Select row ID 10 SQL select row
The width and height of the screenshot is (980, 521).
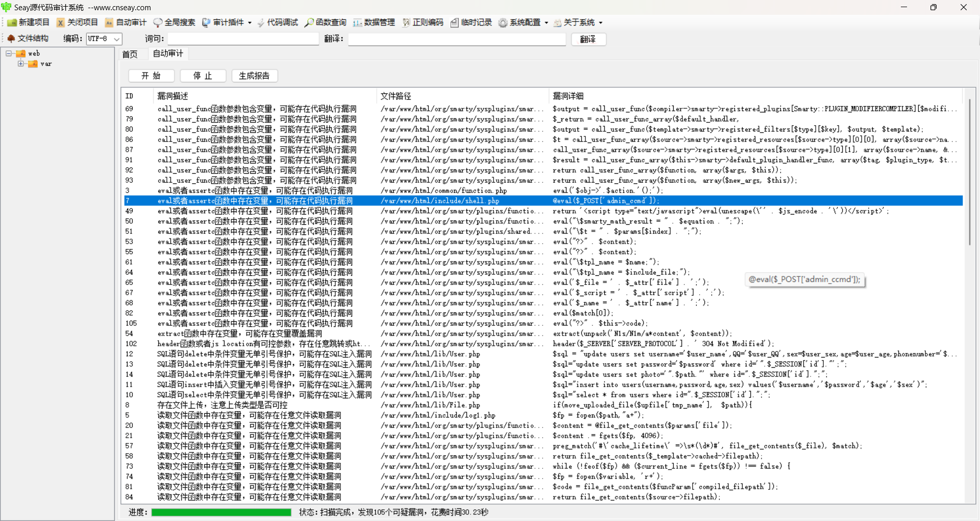543,395
